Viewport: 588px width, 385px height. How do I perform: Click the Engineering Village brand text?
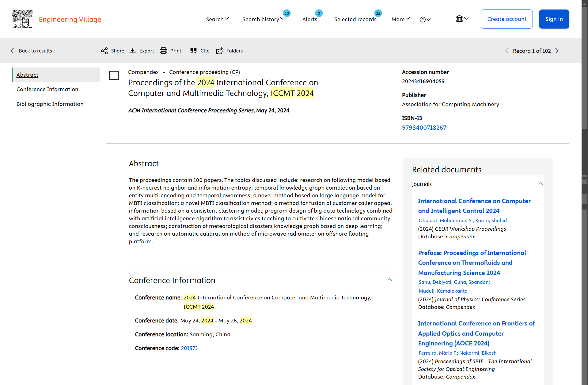pyautogui.click(x=70, y=19)
